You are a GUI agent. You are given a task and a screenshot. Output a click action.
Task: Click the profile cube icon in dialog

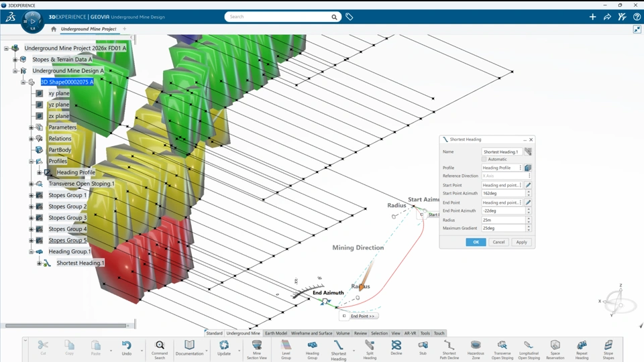click(x=528, y=168)
